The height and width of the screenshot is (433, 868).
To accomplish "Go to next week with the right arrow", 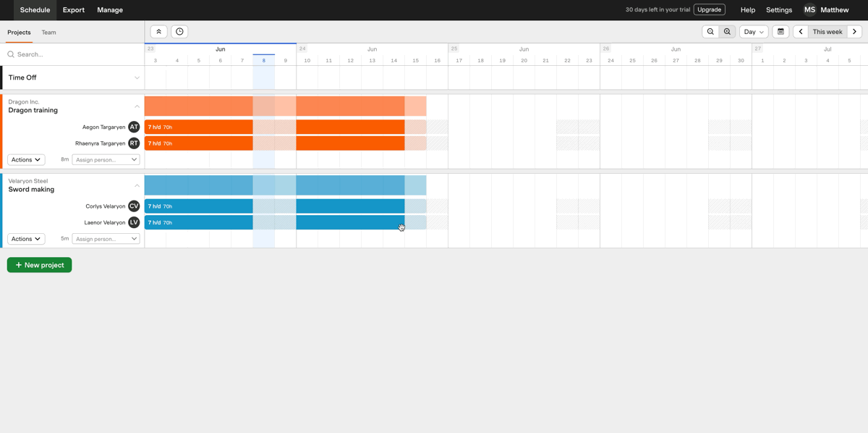I will pyautogui.click(x=854, y=32).
